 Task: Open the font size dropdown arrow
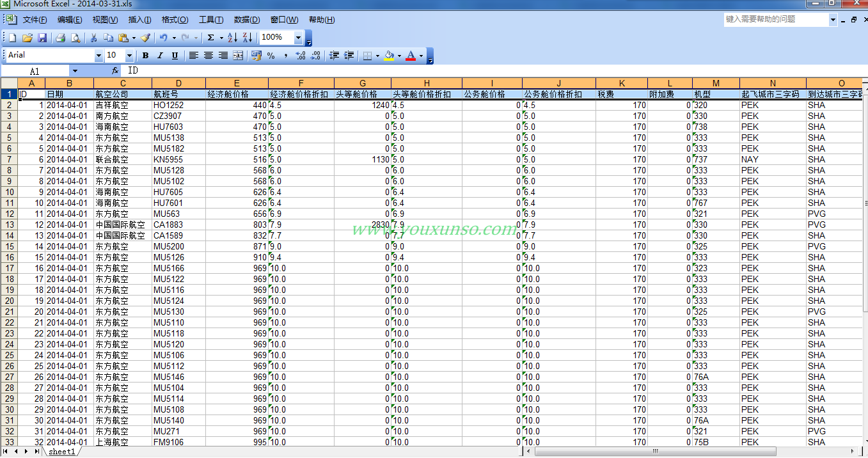tap(129, 56)
